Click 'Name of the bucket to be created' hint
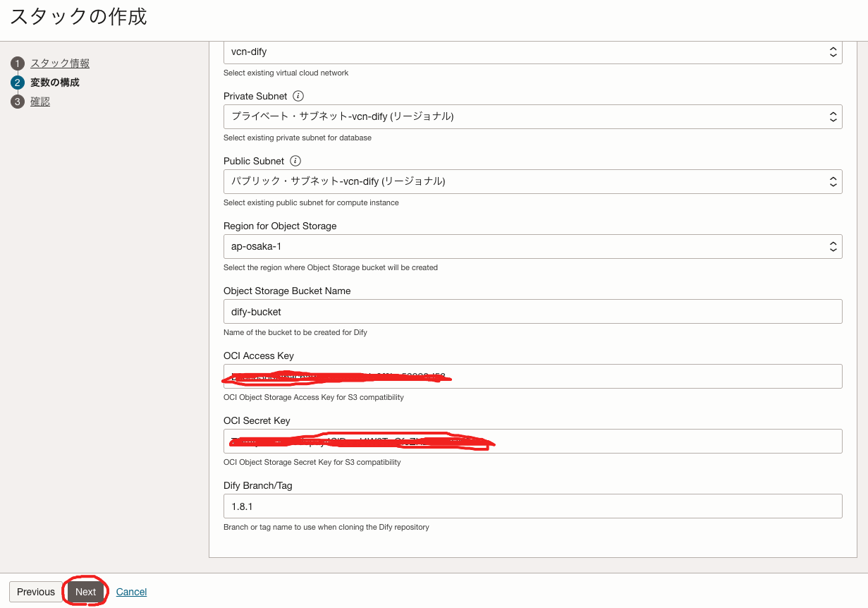The height and width of the screenshot is (608, 868). pyautogui.click(x=295, y=332)
